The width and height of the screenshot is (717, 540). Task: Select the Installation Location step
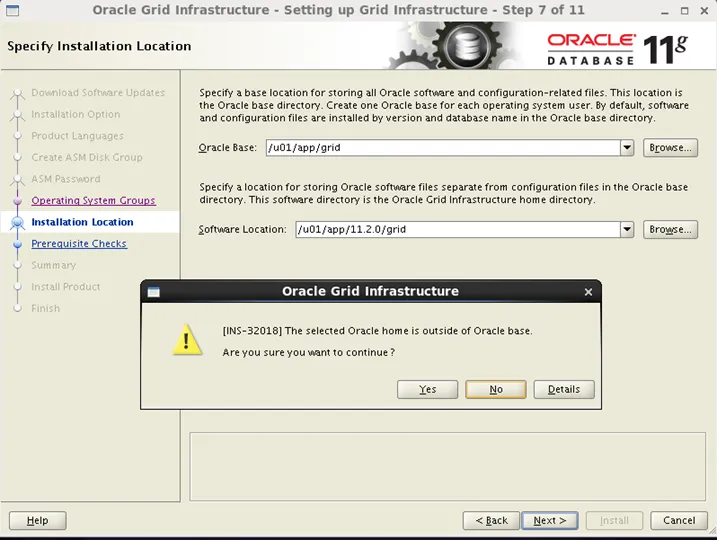click(x=82, y=222)
